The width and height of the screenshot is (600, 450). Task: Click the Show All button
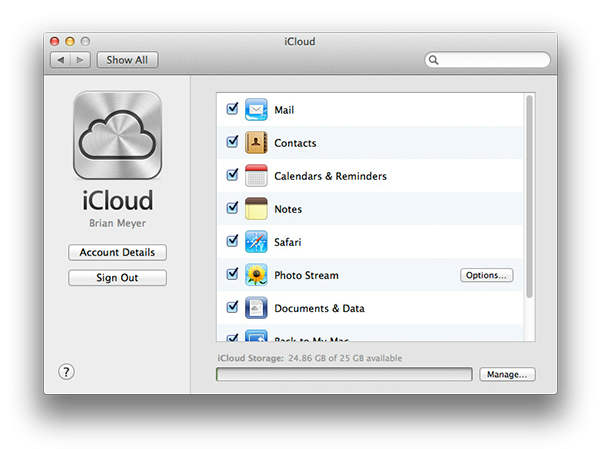coord(127,60)
